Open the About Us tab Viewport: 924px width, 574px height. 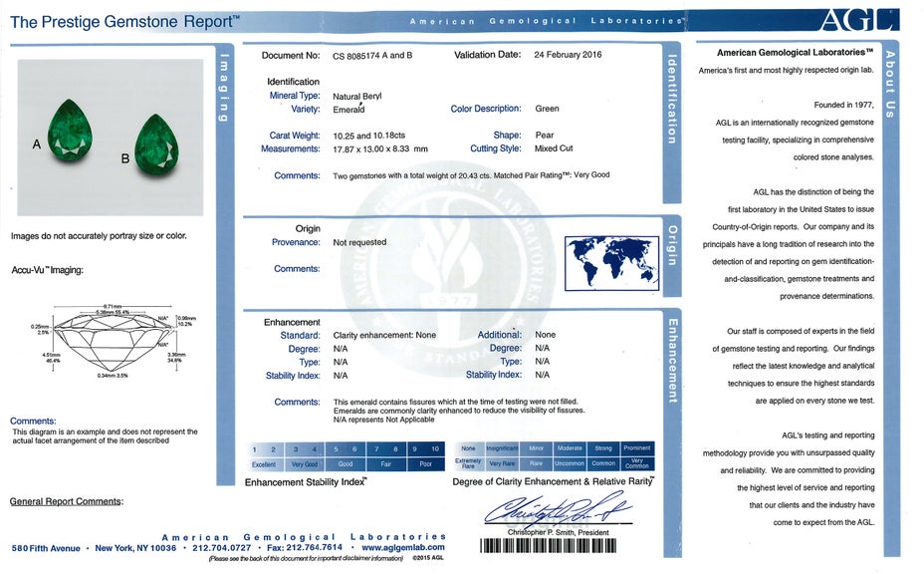pos(889,85)
